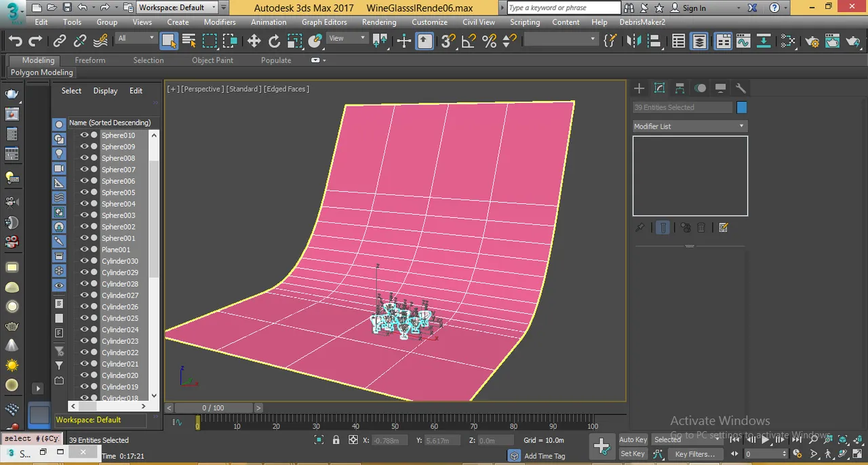Click the Undo arrow in main toolbar

pos(16,41)
